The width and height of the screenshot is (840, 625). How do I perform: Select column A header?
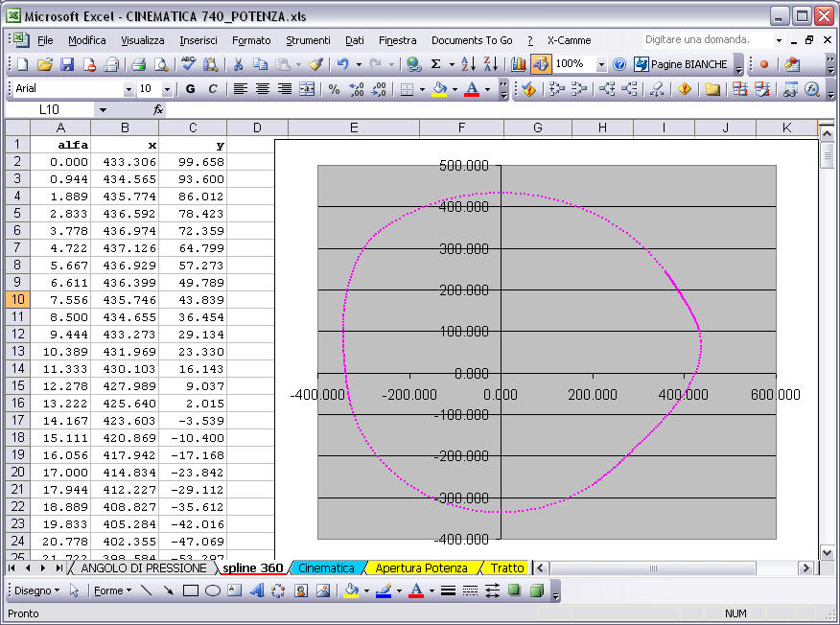(x=60, y=127)
